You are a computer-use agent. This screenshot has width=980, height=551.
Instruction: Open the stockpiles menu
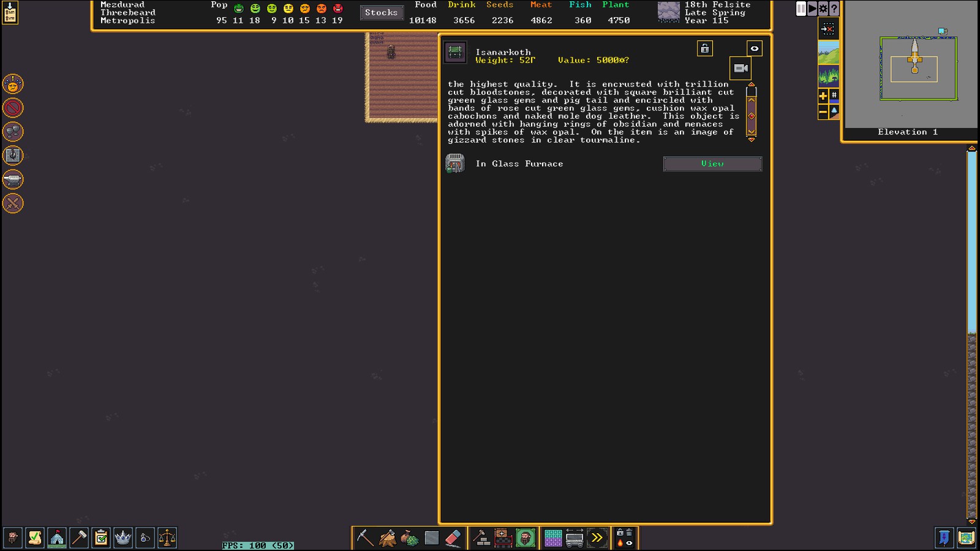pos(553,538)
